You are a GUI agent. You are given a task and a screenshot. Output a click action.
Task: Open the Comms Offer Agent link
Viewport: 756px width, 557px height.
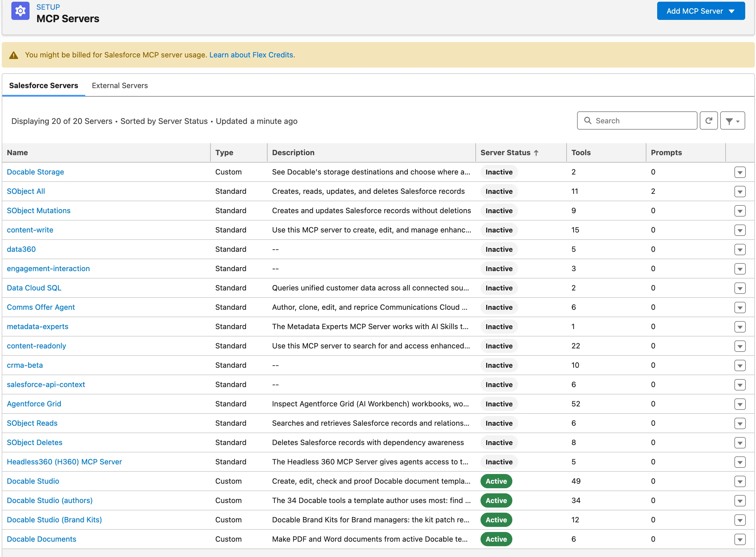coord(41,307)
